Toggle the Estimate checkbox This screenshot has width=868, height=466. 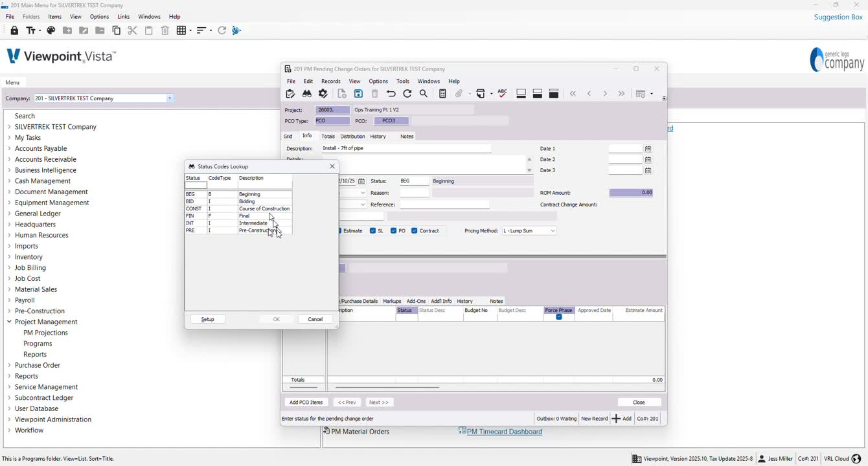(x=340, y=230)
